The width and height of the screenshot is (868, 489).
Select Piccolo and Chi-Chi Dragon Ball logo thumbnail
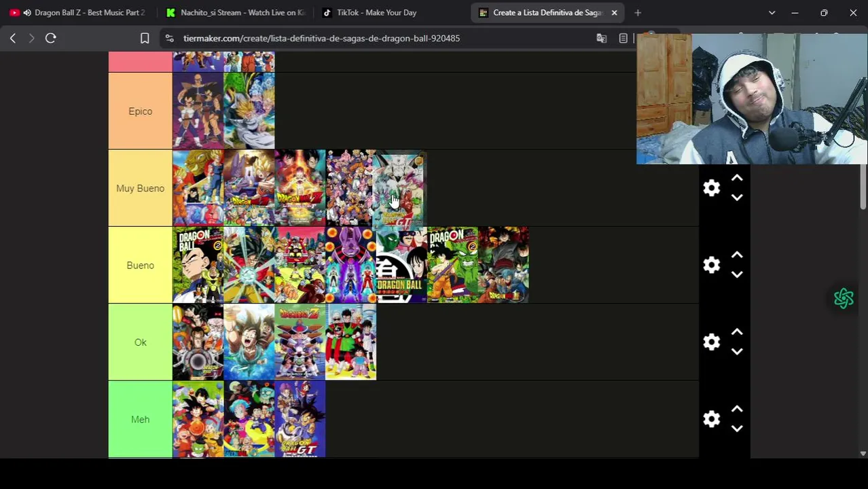[x=402, y=266]
